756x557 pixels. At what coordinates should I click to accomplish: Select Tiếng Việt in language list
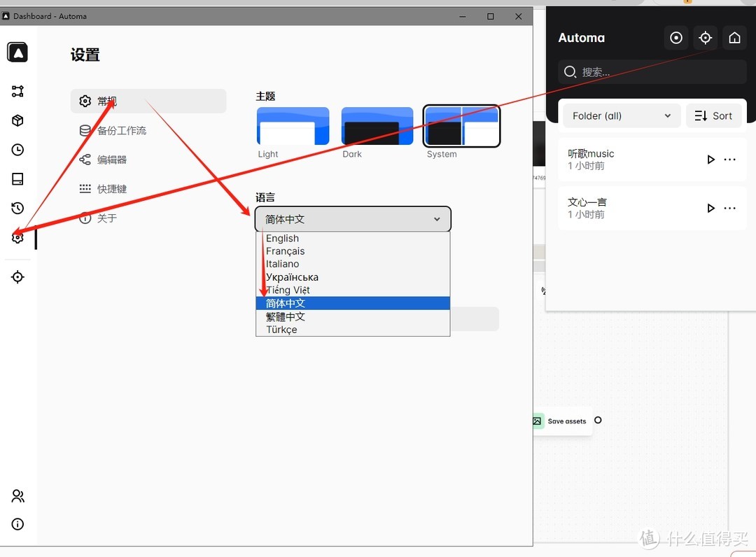[x=353, y=290]
